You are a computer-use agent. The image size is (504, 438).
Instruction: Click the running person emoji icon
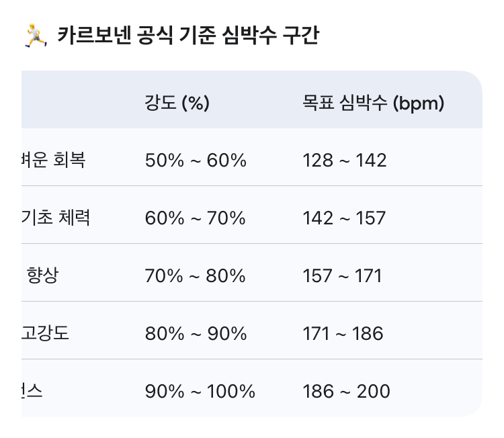pyautogui.click(x=33, y=36)
